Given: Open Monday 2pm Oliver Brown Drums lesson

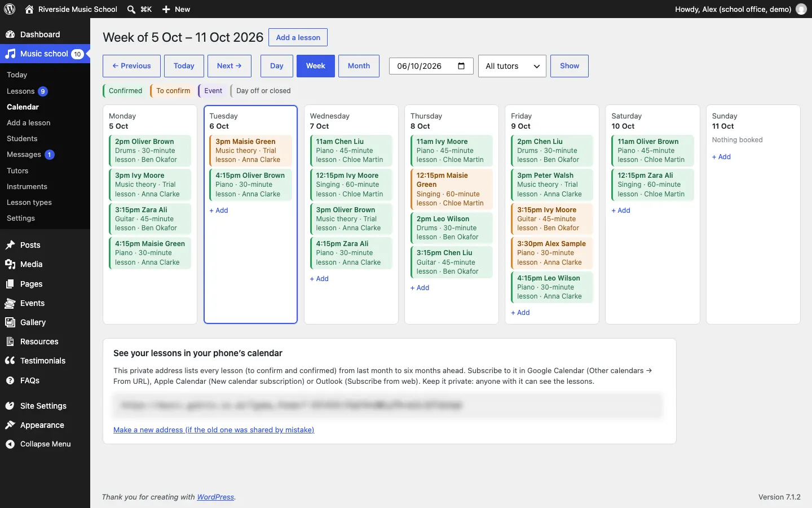Looking at the screenshot, I should tap(150, 151).
